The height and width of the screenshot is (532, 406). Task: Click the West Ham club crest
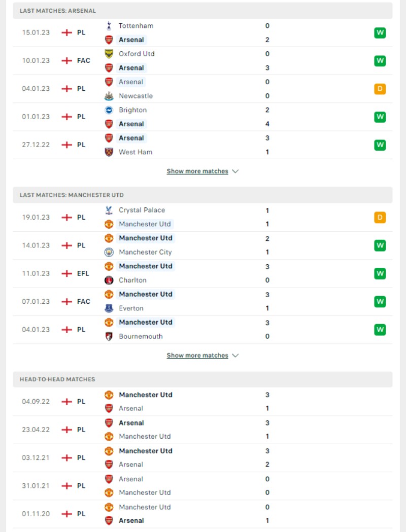pos(109,152)
